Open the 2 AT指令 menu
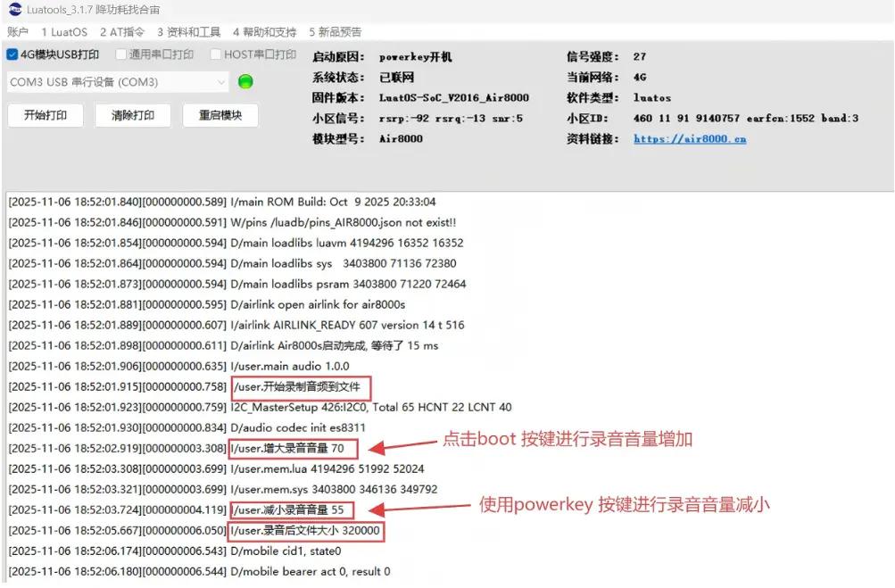 [x=122, y=32]
